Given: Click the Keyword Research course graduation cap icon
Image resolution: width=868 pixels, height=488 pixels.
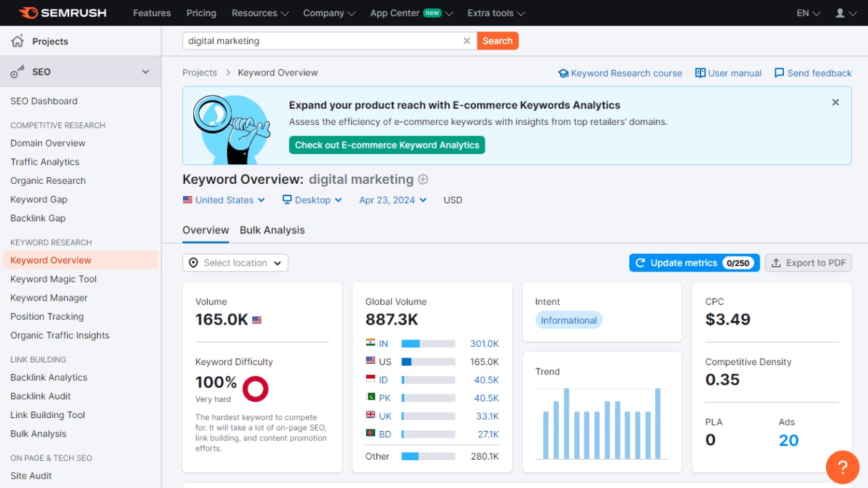Looking at the screenshot, I should tap(563, 73).
